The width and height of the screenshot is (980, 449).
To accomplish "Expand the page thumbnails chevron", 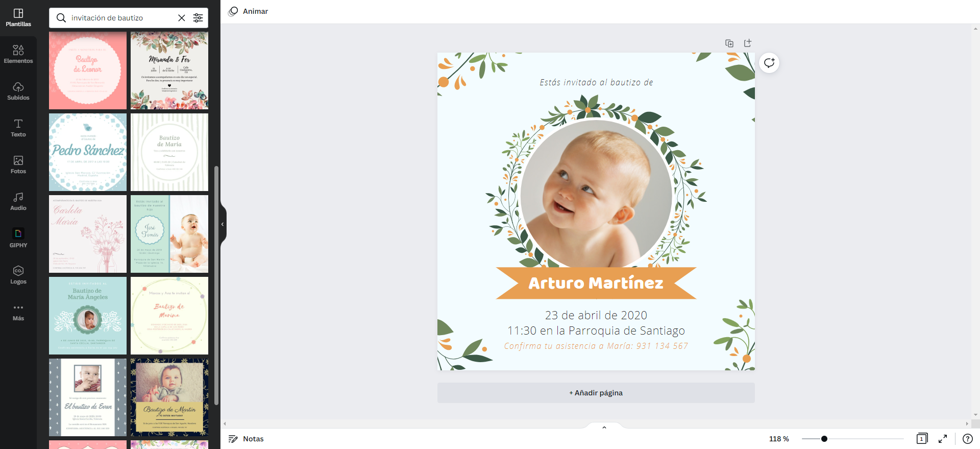I will click(604, 427).
